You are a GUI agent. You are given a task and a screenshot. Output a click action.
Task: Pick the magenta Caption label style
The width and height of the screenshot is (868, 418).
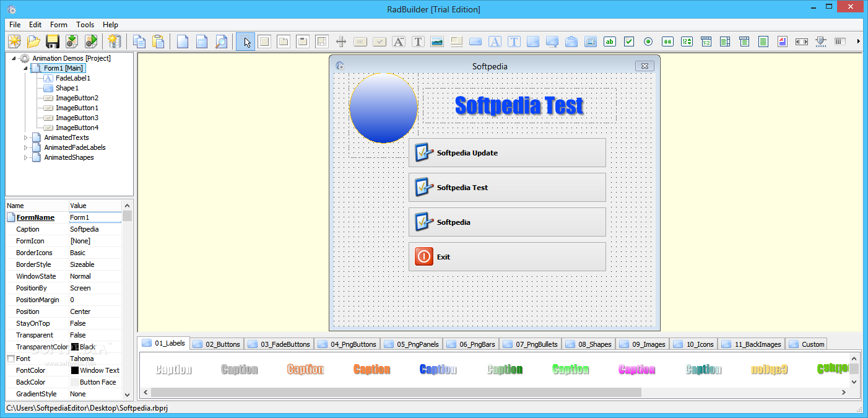pos(636,370)
